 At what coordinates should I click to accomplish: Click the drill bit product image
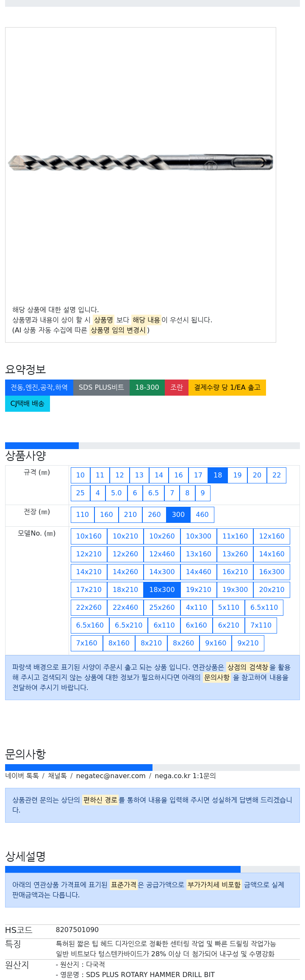click(x=140, y=162)
